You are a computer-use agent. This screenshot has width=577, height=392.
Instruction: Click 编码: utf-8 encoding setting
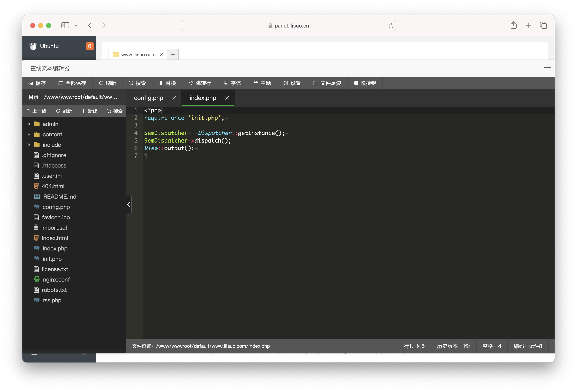coord(528,346)
